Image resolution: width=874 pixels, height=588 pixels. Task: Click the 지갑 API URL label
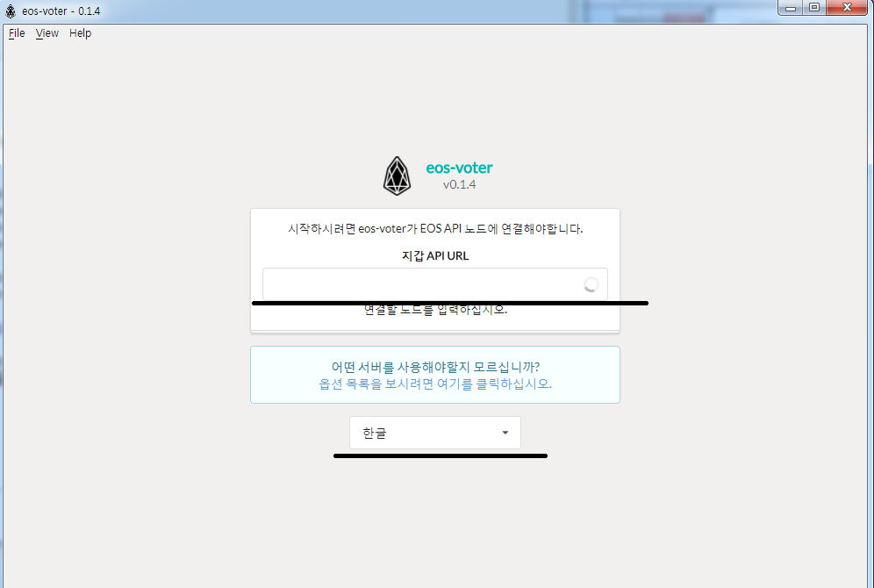pyautogui.click(x=434, y=255)
